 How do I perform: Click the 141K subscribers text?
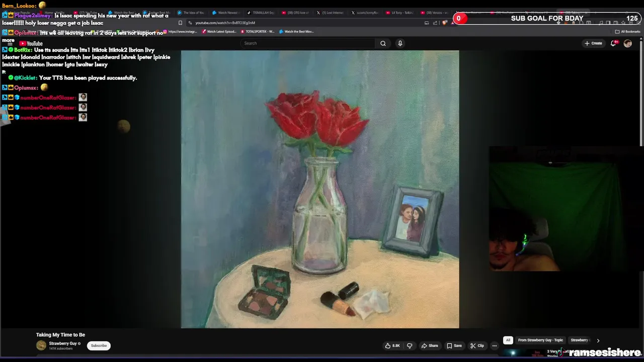pyautogui.click(x=61, y=349)
